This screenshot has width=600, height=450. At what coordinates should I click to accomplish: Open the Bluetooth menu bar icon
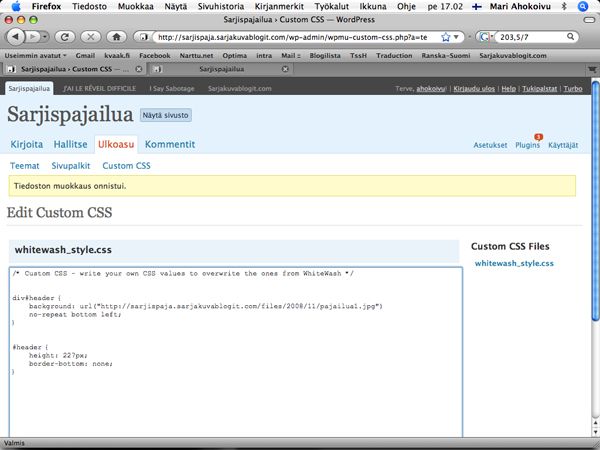coord(564,6)
